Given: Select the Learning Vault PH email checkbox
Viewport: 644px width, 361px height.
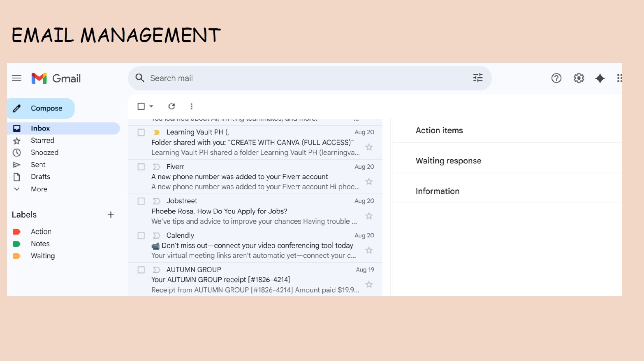Looking at the screenshot, I should [x=141, y=132].
